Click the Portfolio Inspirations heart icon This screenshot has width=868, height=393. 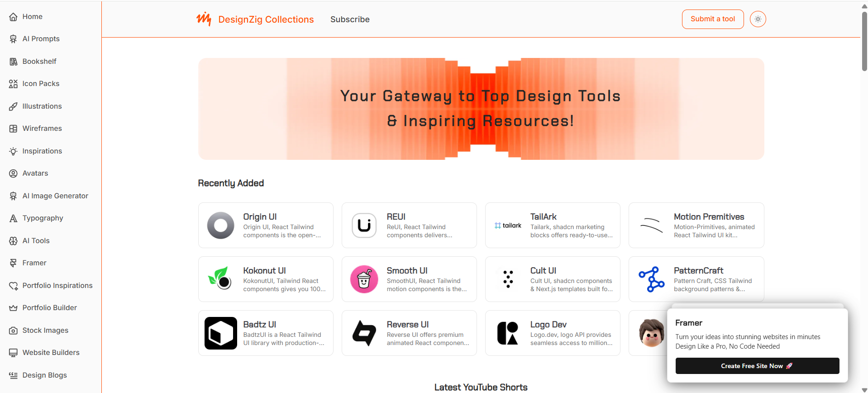13,286
